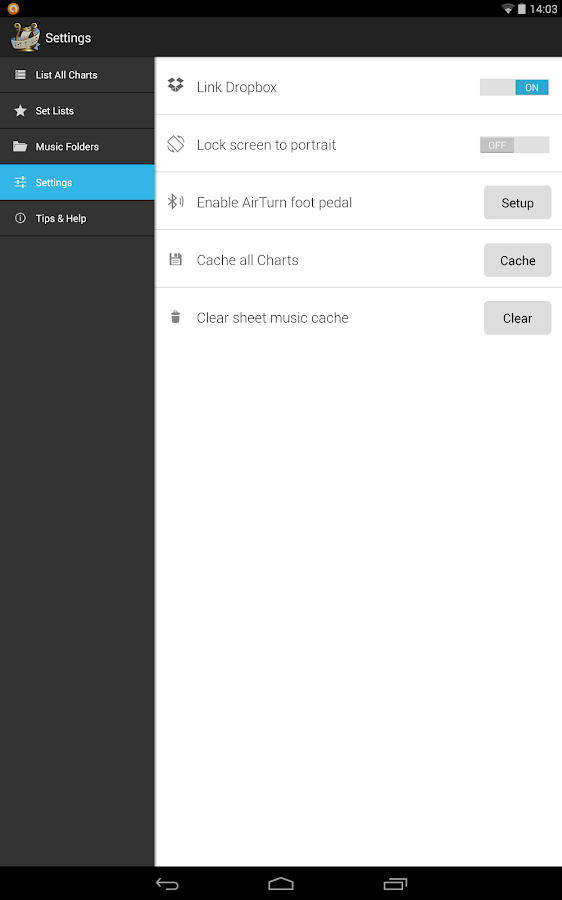The width and height of the screenshot is (562, 900).
Task: Tap the Setup button for AirTurn
Action: point(517,203)
